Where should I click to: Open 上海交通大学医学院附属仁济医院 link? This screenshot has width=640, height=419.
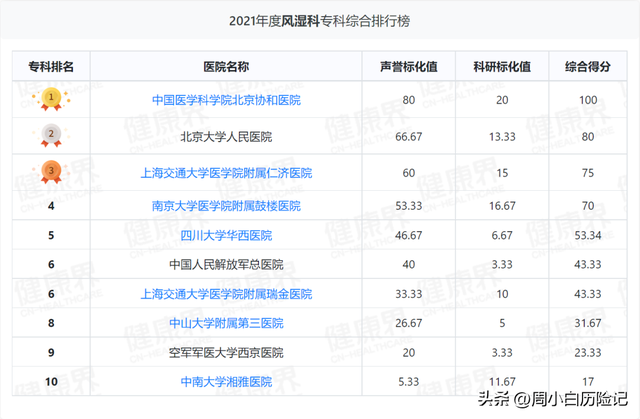click(x=226, y=173)
